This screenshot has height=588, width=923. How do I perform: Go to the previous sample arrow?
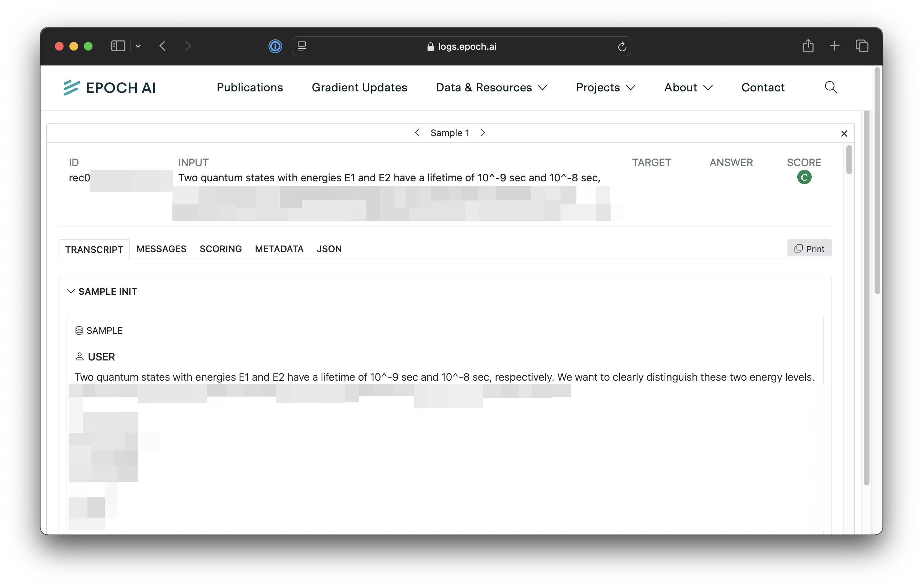[x=417, y=133]
